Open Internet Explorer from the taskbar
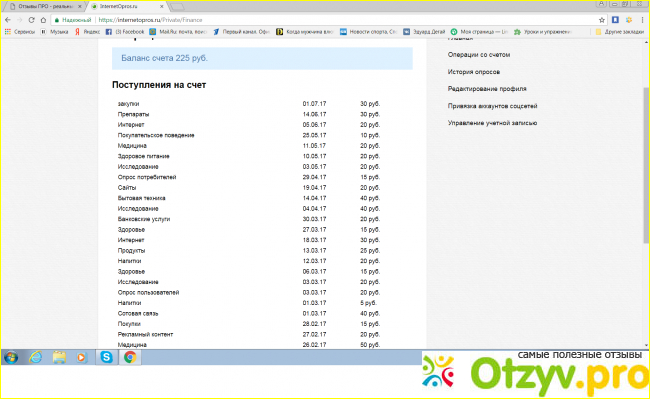 point(36,357)
